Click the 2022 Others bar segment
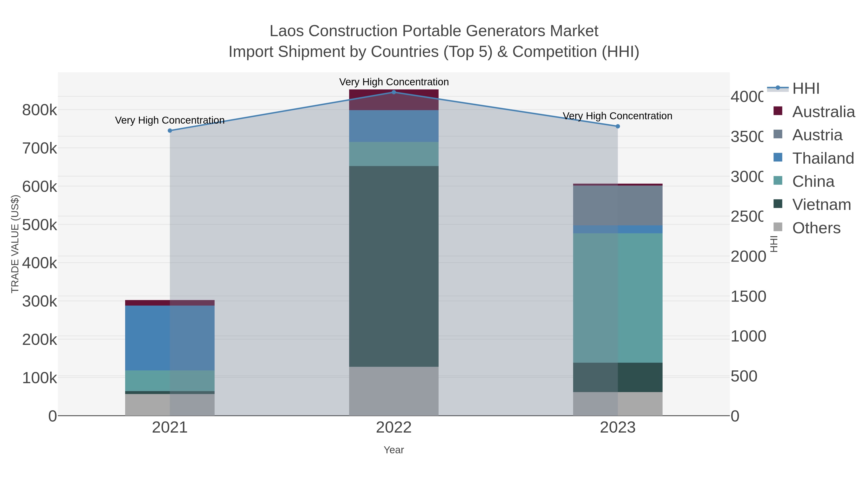The height and width of the screenshot is (488, 868). pos(393,391)
